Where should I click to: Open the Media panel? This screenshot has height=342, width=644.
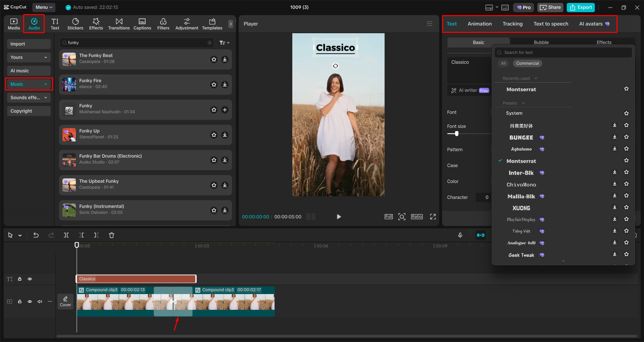click(x=13, y=23)
